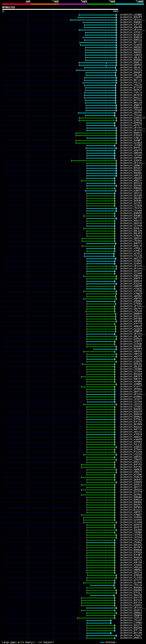Click the purple ~60% identity legend segment
Viewport: 146px width, 644px height.
(x=73, y=4)
